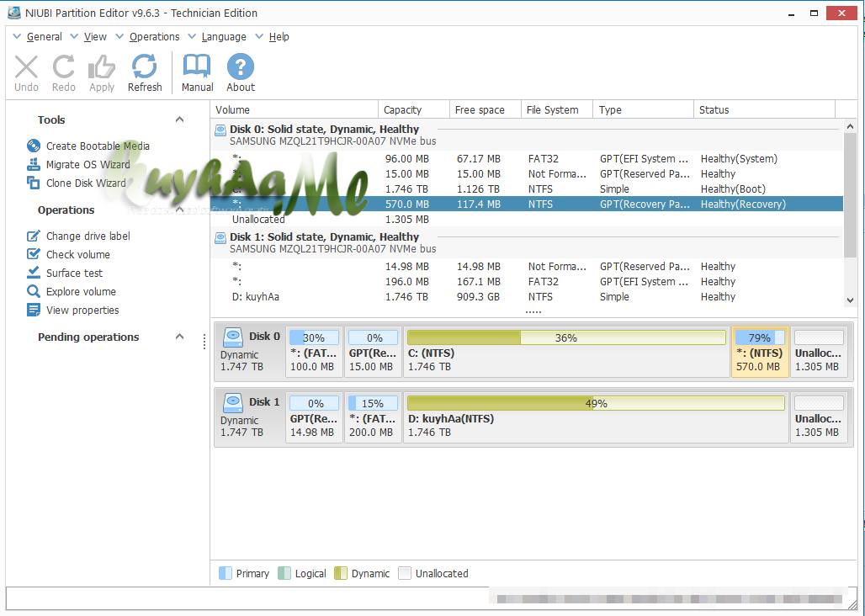This screenshot has width=865, height=616.
Task: Click the Change drive label pencil icon
Action: pos(34,236)
